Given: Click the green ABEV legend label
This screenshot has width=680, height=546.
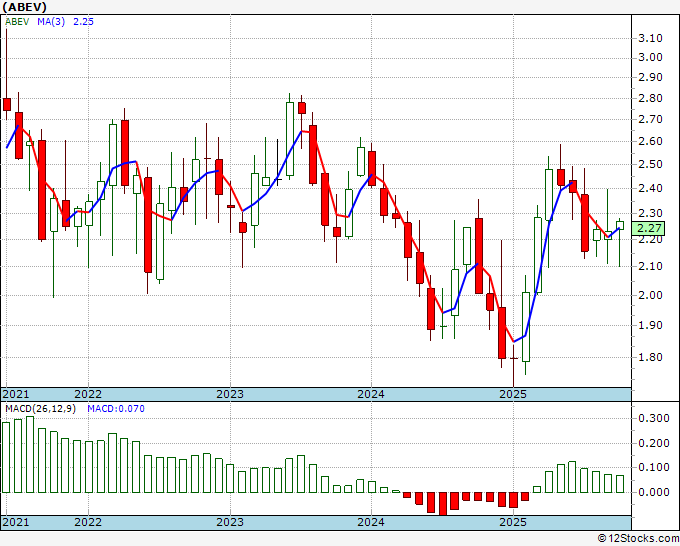Looking at the screenshot, I should coord(17,22).
